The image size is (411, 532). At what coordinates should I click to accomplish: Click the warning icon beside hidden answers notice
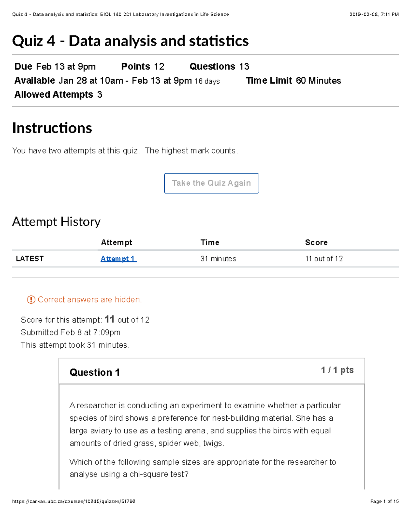[31, 300]
